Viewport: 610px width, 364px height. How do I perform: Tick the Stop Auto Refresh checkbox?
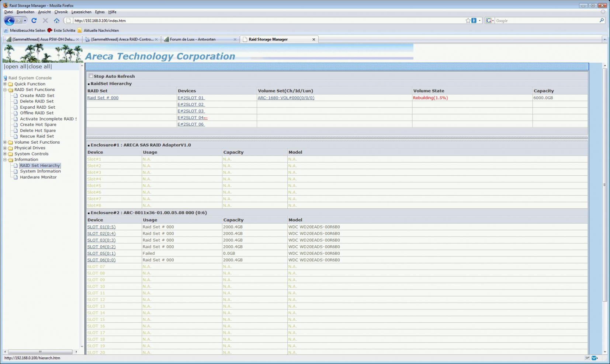[91, 76]
